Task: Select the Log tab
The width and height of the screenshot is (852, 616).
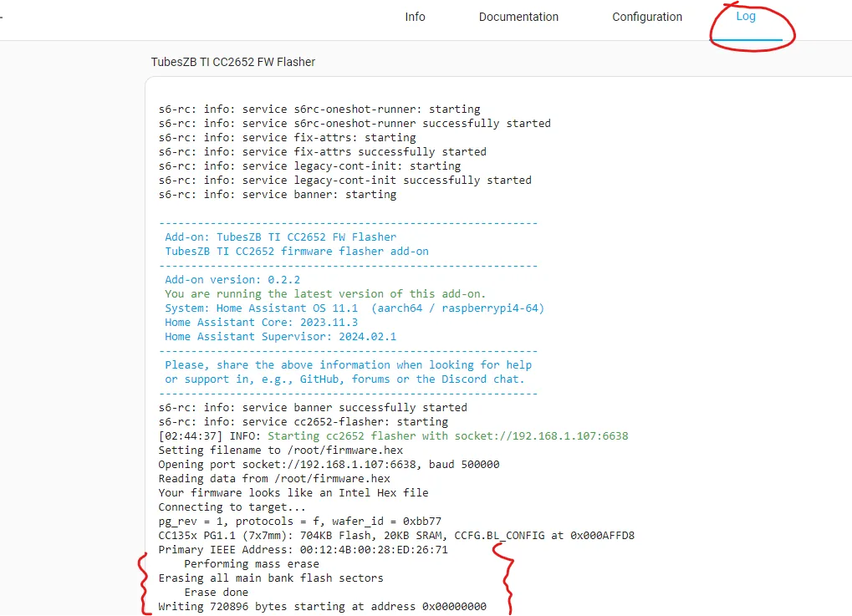Action: point(746,17)
